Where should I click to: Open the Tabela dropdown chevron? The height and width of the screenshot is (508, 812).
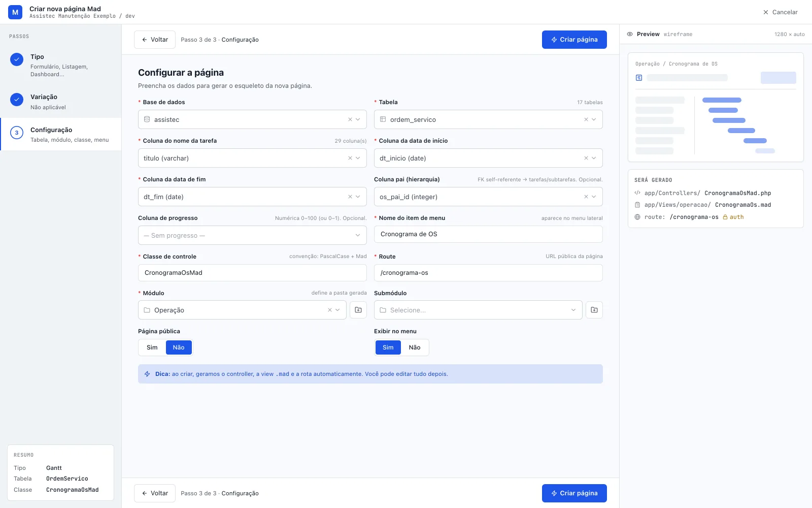594,119
